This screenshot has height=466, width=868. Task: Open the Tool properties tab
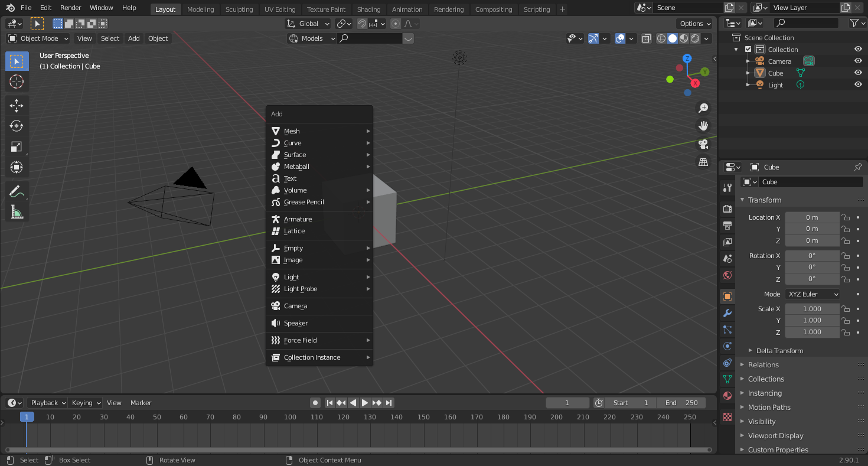[727, 188]
